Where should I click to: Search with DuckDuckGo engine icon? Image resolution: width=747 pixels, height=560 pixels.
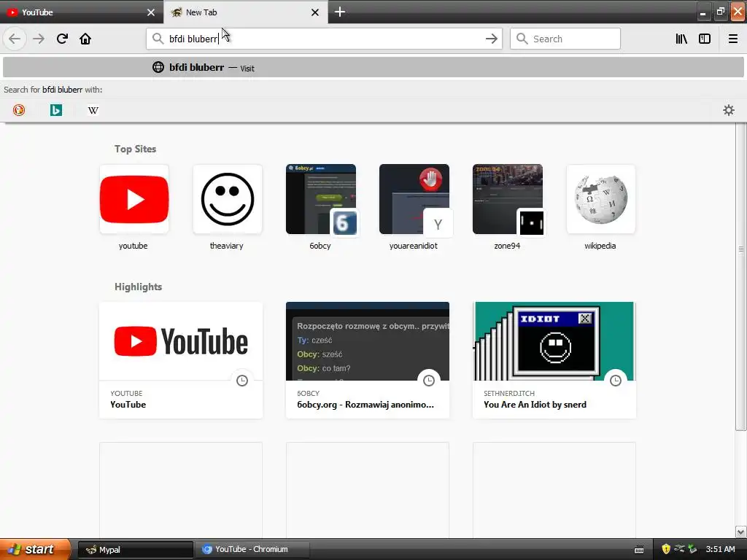pos(18,110)
